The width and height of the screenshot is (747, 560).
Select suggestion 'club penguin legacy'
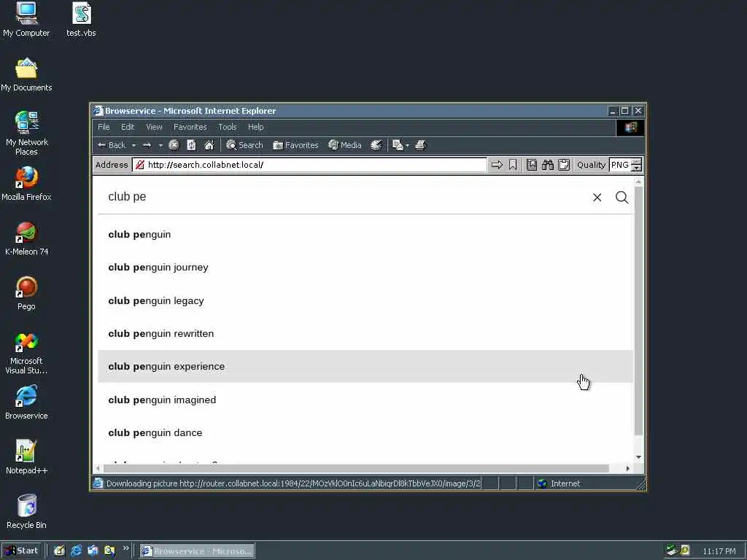tap(365, 300)
